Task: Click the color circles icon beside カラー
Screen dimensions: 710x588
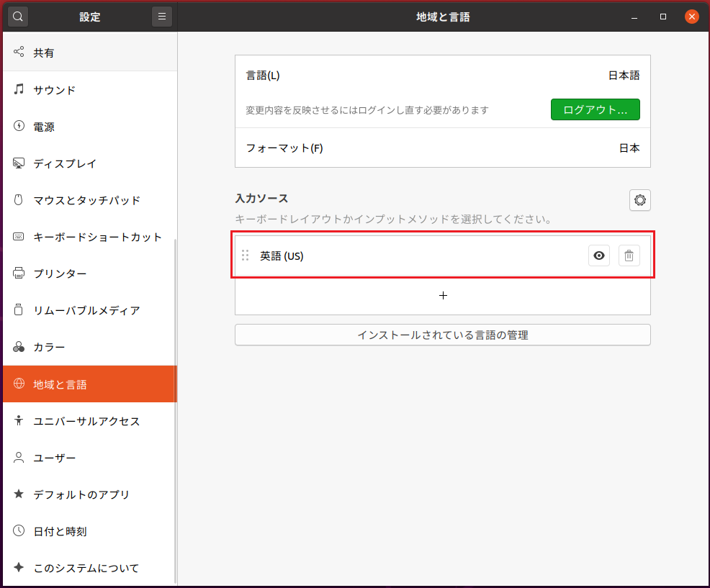Action: point(19,347)
